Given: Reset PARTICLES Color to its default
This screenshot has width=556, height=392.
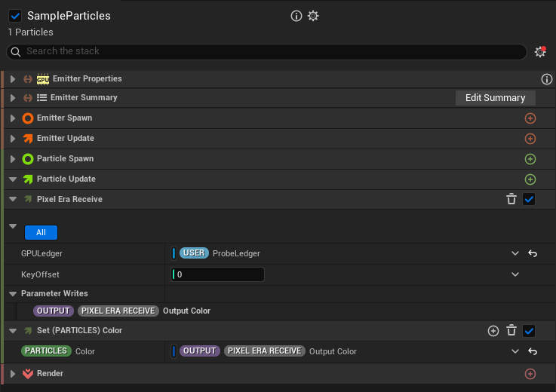Looking at the screenshot, I should click(533, 351).
